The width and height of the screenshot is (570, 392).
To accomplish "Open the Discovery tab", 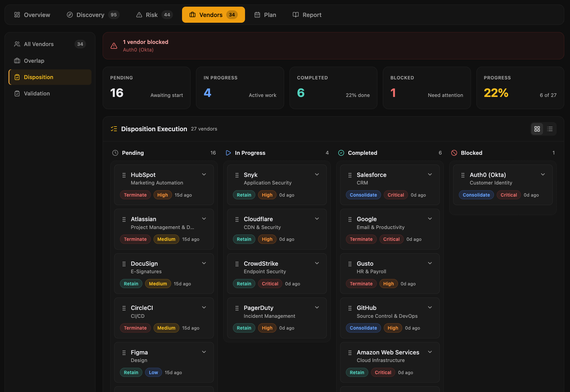I will (93, 15).
